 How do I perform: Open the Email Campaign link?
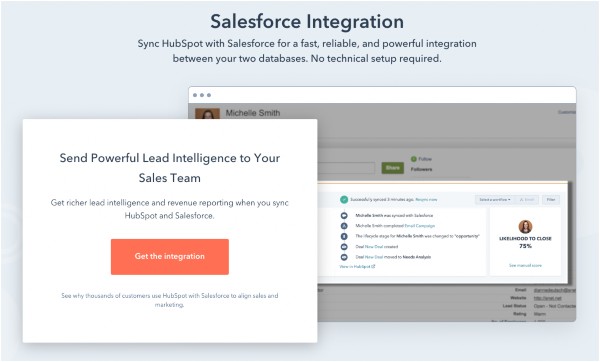420,226
